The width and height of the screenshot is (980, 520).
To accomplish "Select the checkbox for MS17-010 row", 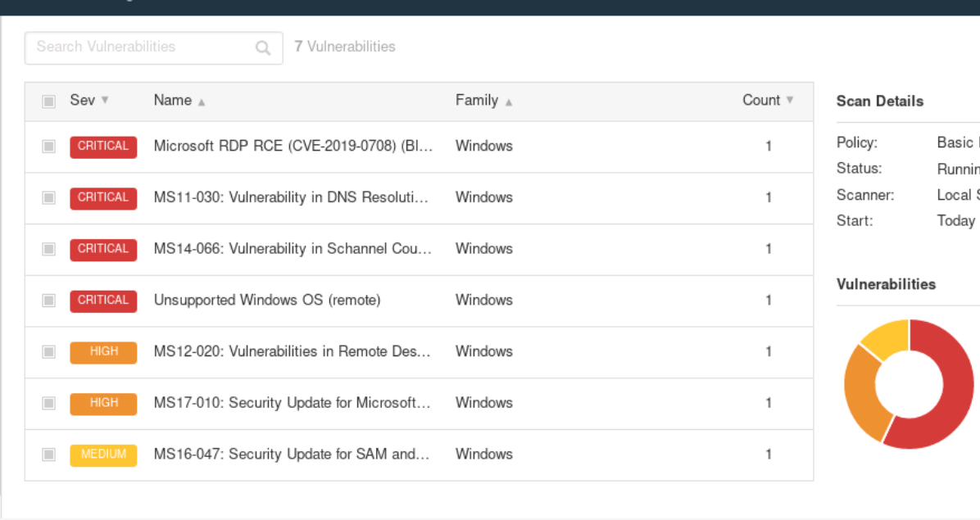I will (x=49, y=403).
